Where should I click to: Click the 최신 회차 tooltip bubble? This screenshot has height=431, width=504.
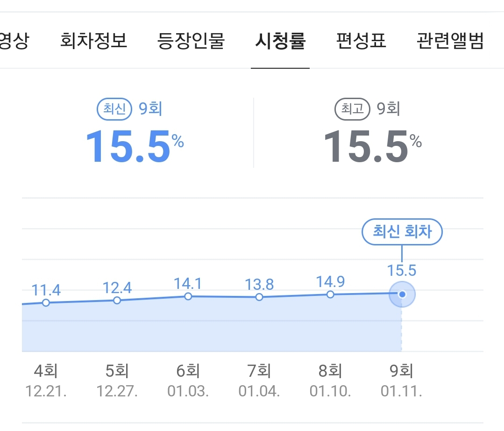tap(402, 232)
